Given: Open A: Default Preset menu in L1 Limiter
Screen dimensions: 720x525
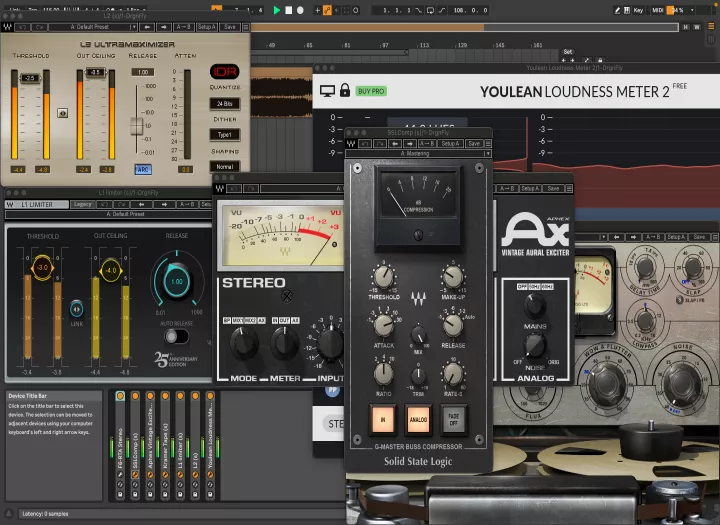Looking at the screenshot, I should (108, 214).
